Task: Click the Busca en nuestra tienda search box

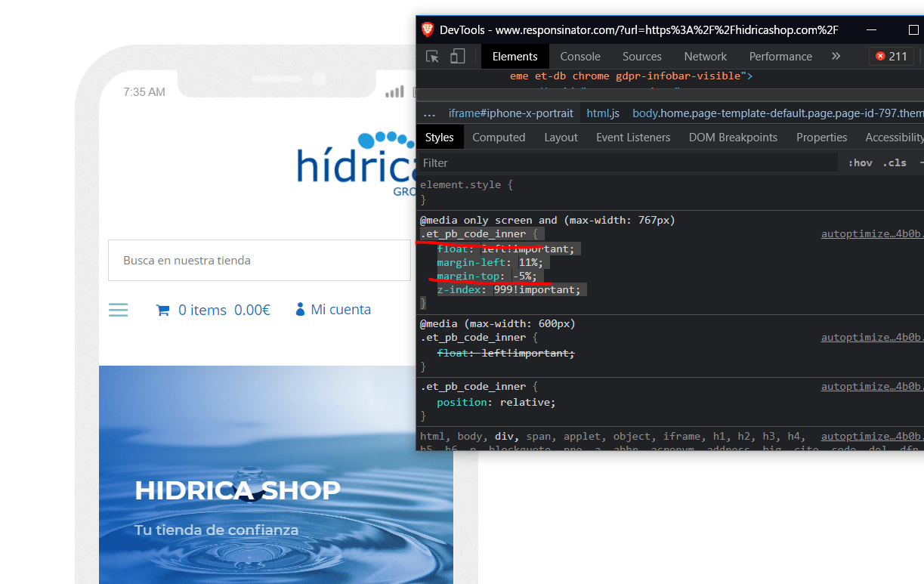Action: pyautogui.click(x=258, y=261)
